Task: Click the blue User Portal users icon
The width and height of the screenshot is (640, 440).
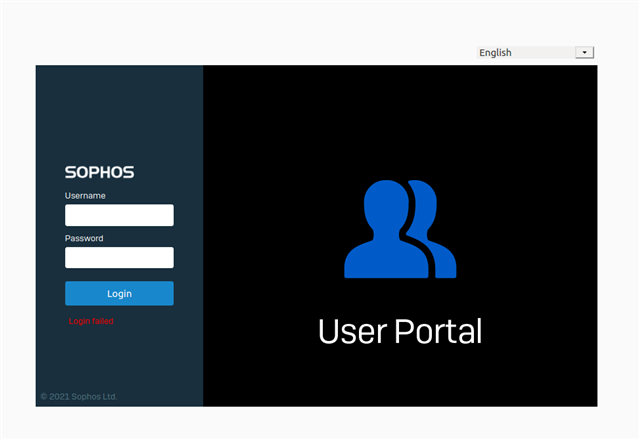Action: click(400, 229)
